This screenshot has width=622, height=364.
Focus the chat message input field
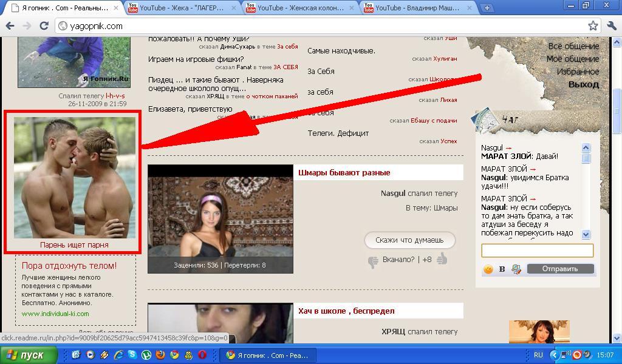point(537,251)
